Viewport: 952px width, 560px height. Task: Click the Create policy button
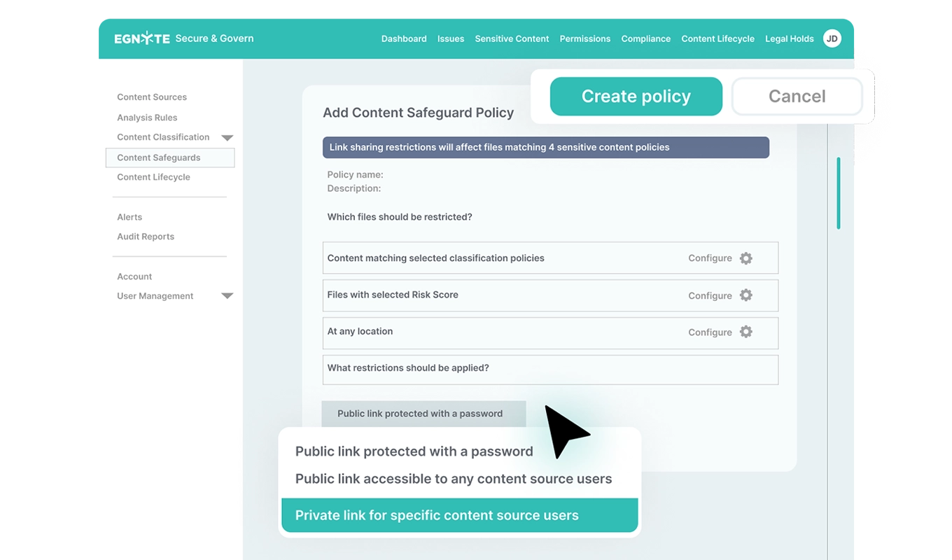pos(636,96)
